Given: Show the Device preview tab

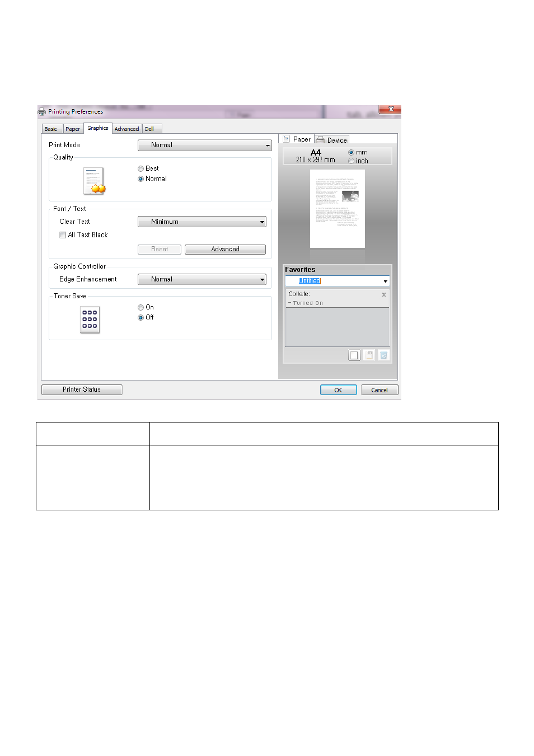Looking at the screenshot, I should (x=332, y=140).
